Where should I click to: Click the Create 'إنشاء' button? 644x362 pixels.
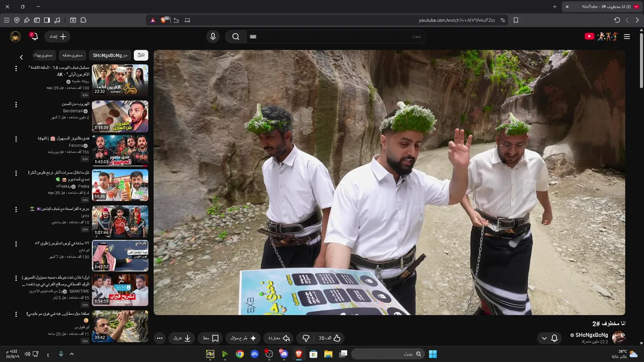[57, 36]
